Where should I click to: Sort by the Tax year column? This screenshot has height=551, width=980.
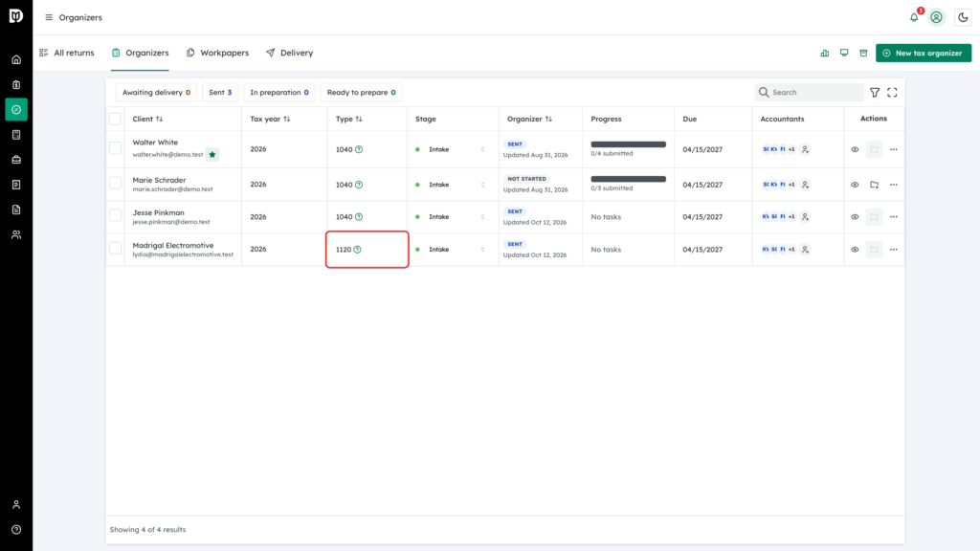pyautogui.click(x=270, y=119)
